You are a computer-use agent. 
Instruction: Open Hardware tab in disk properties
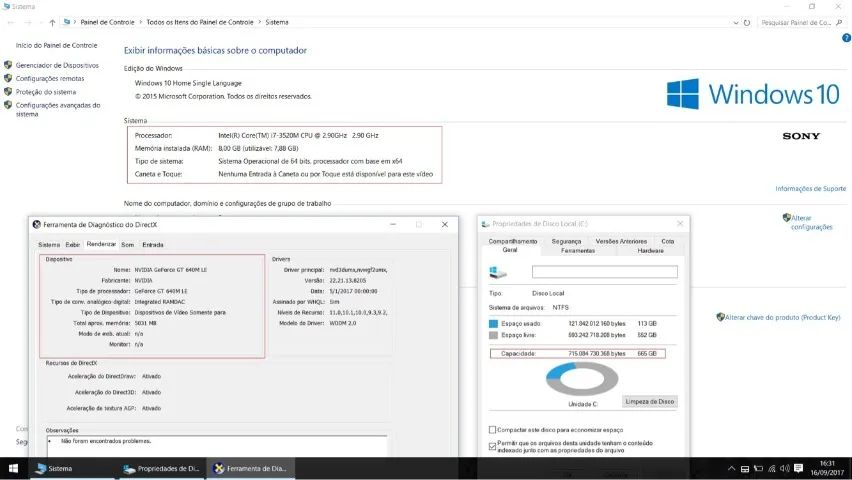(650, 251)
